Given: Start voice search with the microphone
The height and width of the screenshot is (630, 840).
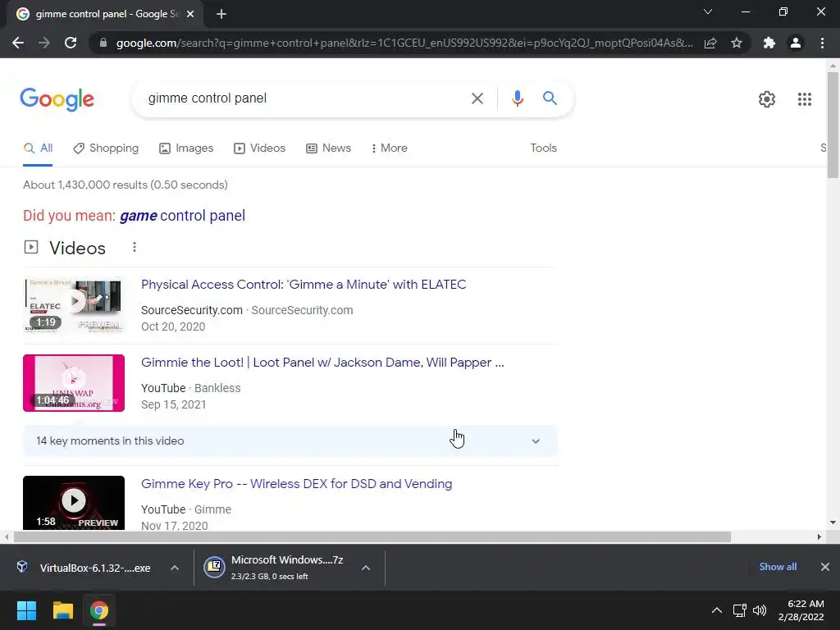Looking at the screenshot, I should tap(517, 98).
